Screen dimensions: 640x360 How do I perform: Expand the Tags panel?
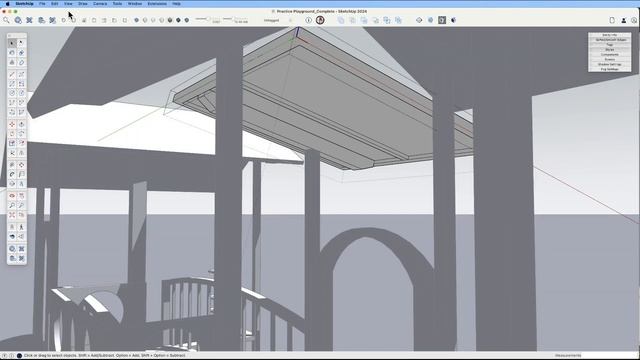coord(609,45)
